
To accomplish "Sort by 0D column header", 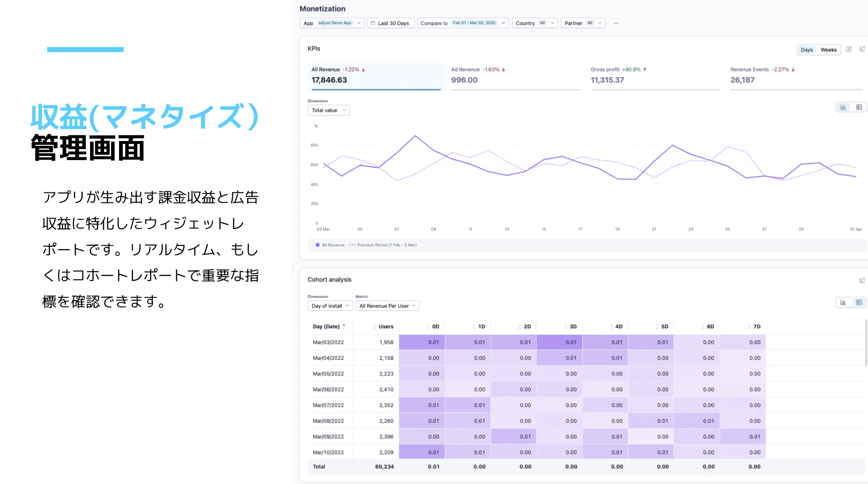I will [x=434, y=326].
